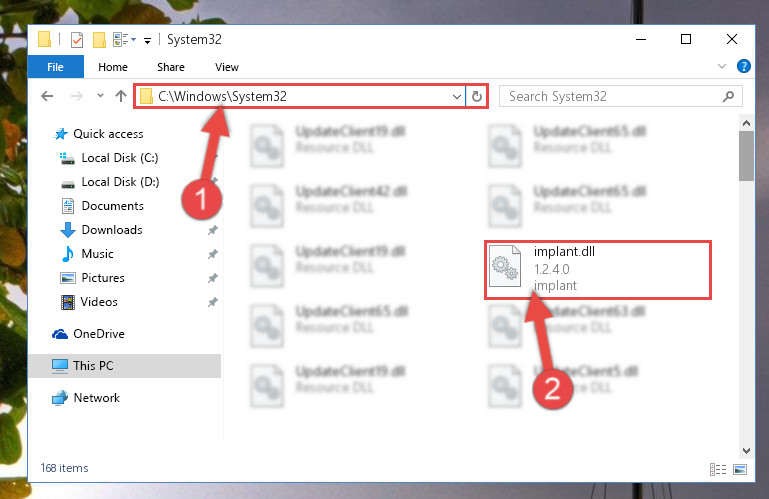Switch to details list view icon
Viewport: 769px width, 499px height.
[x=718, y=470]
